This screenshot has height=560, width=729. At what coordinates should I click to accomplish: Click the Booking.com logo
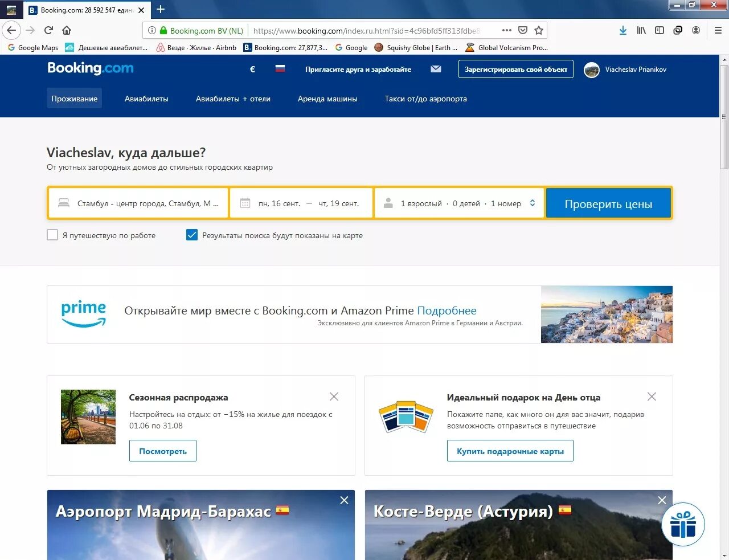coord(91,68)
